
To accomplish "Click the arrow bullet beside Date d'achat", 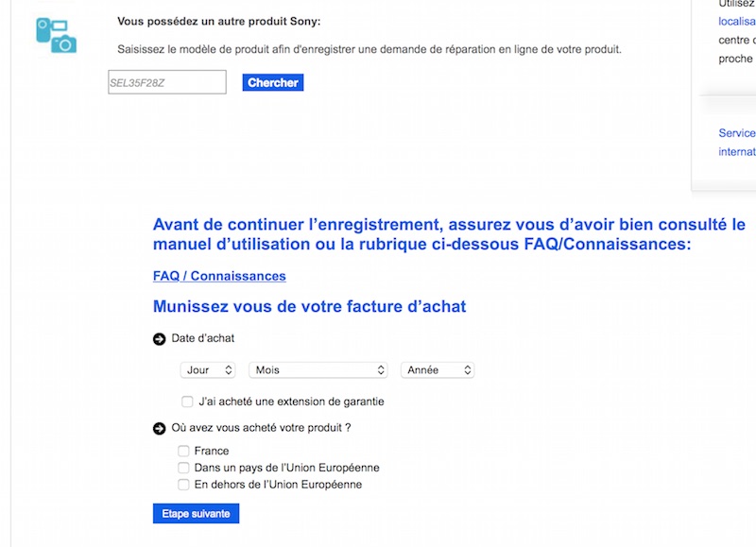I will pyautogui.click(x=159, y=339).
